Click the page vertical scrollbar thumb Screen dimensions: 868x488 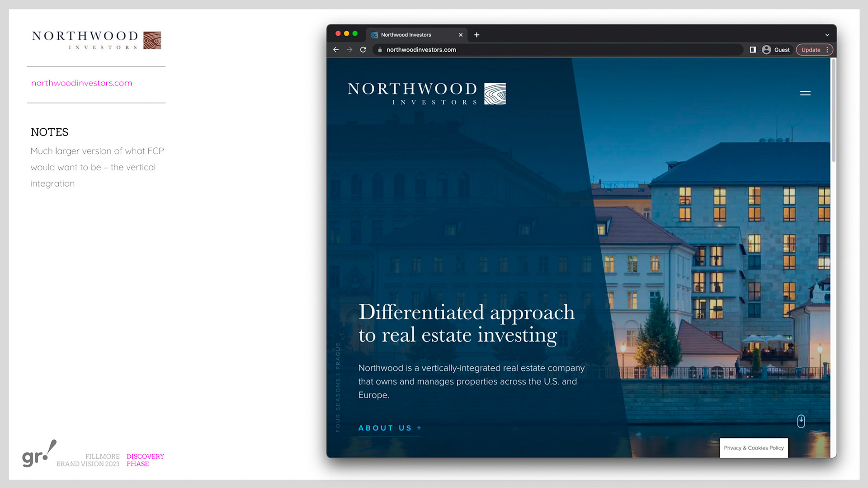point(834,111)
